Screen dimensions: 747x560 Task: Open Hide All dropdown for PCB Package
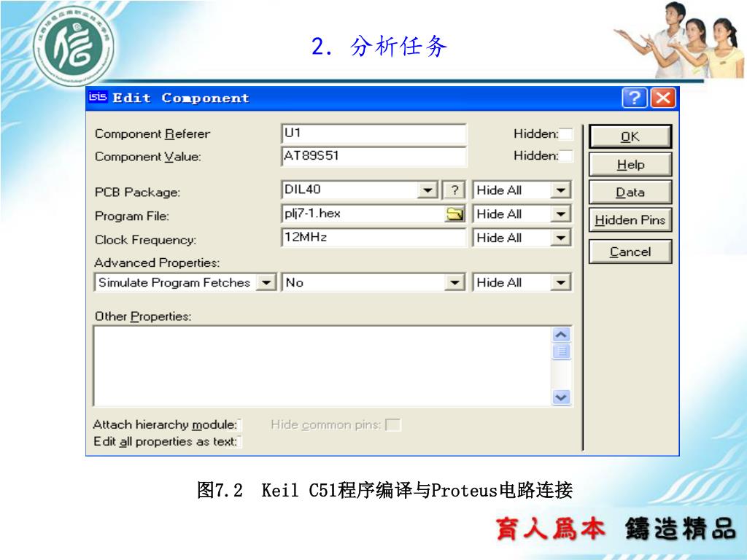pyautogui.click(x=561, y=190)
